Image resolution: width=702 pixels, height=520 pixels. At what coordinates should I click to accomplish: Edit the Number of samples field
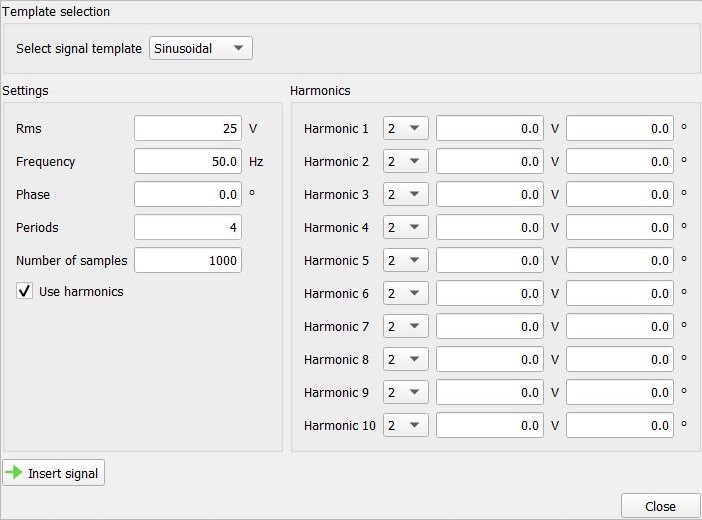click(188, 260)
